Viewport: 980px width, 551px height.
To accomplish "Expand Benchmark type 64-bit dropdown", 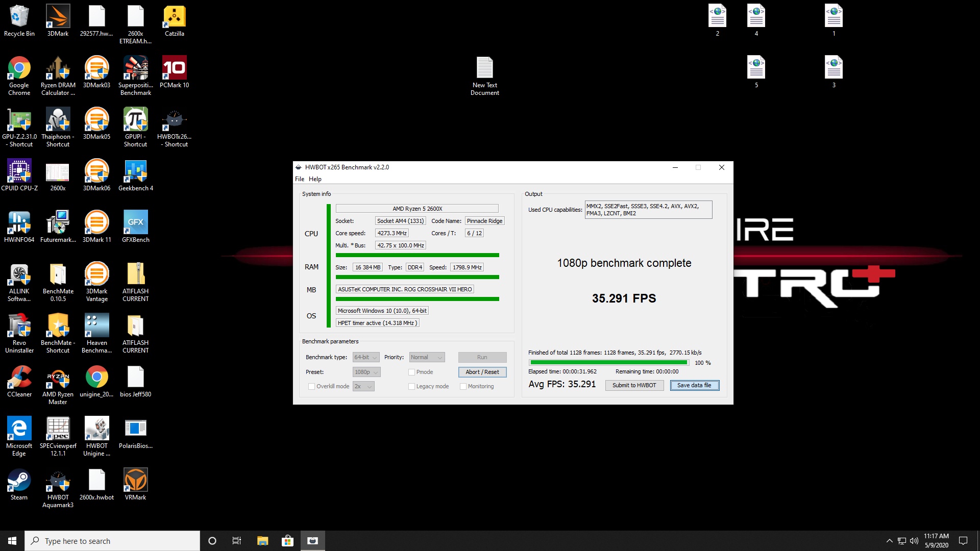I will pos(366,357).
